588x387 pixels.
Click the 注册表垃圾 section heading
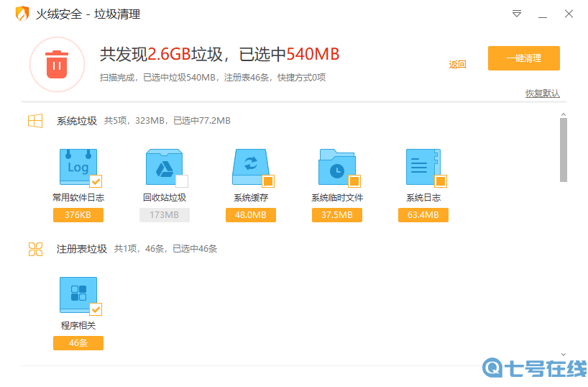(82, 249)
